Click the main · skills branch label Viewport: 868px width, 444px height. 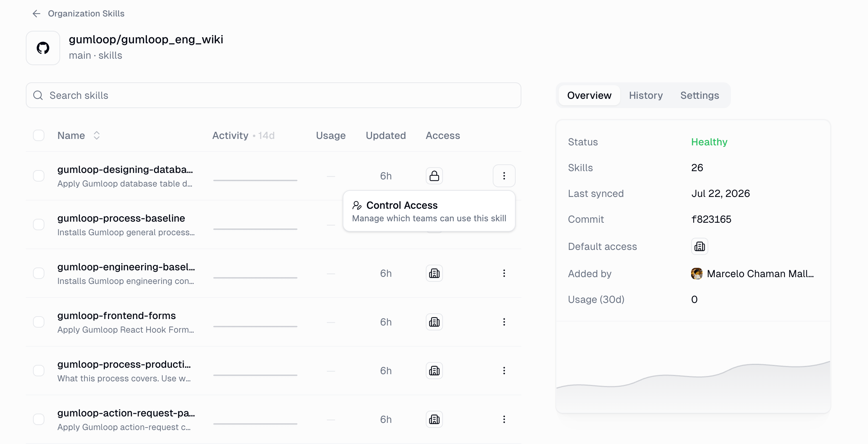point(95,56)
